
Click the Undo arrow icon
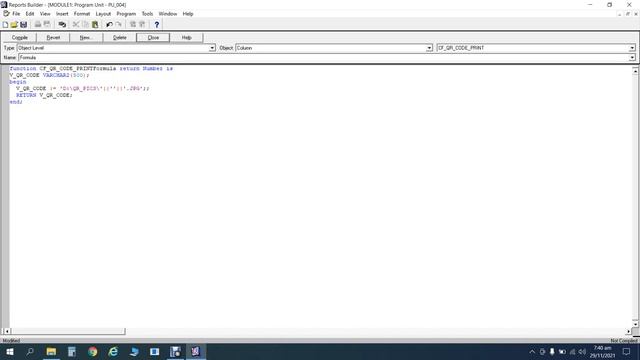coord(109,24)
